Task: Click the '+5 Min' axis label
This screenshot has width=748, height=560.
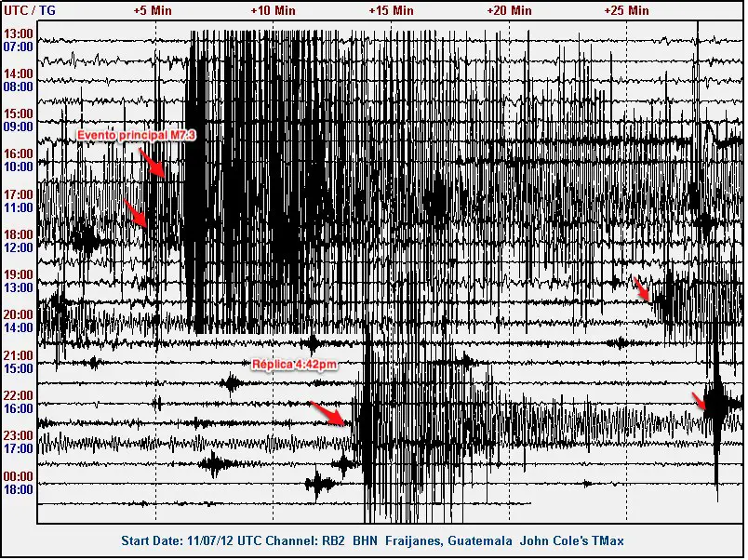Action: click(153, 10)
